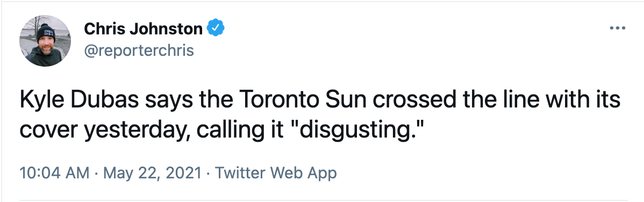Screen dimensions: 644x202
Task: Open the three-dot More options menu
Action: click(x=617, y=28)
